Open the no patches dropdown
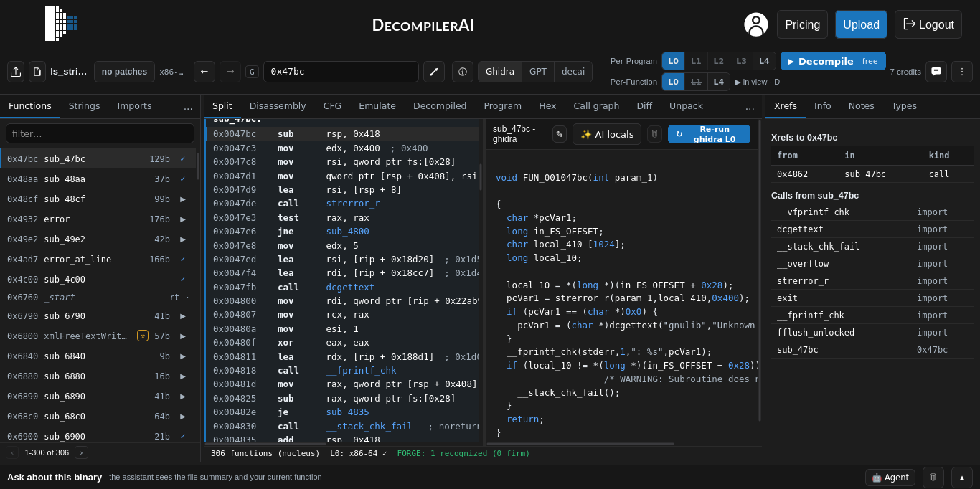The width and height of the screenshot is (980, 489). (x=124, y=72)
